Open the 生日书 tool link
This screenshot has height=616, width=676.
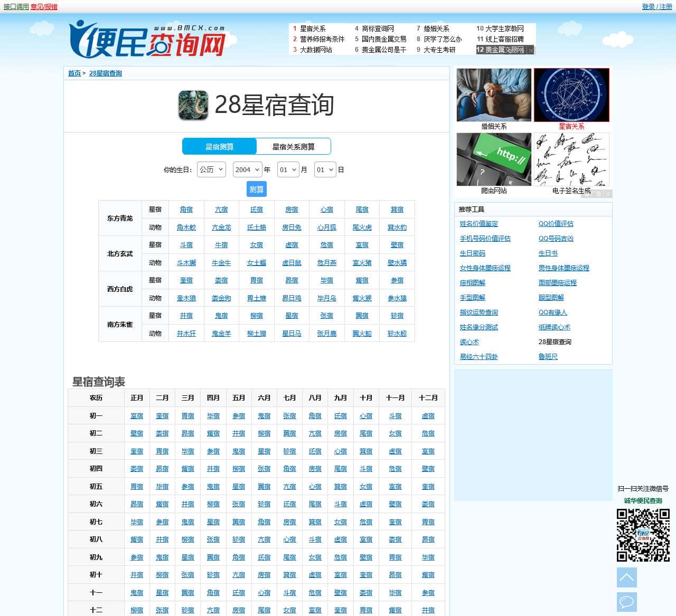tap(548, 253)
